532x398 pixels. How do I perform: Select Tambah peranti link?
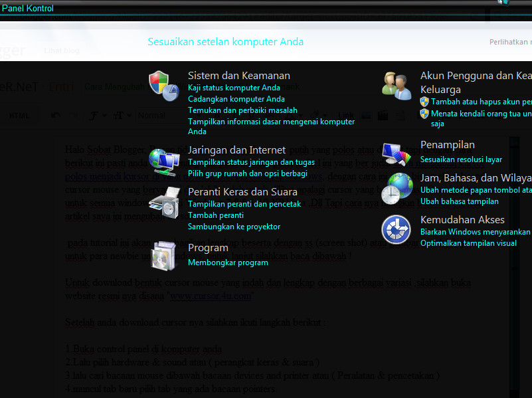pyautogui.click(x=215, y=215)
